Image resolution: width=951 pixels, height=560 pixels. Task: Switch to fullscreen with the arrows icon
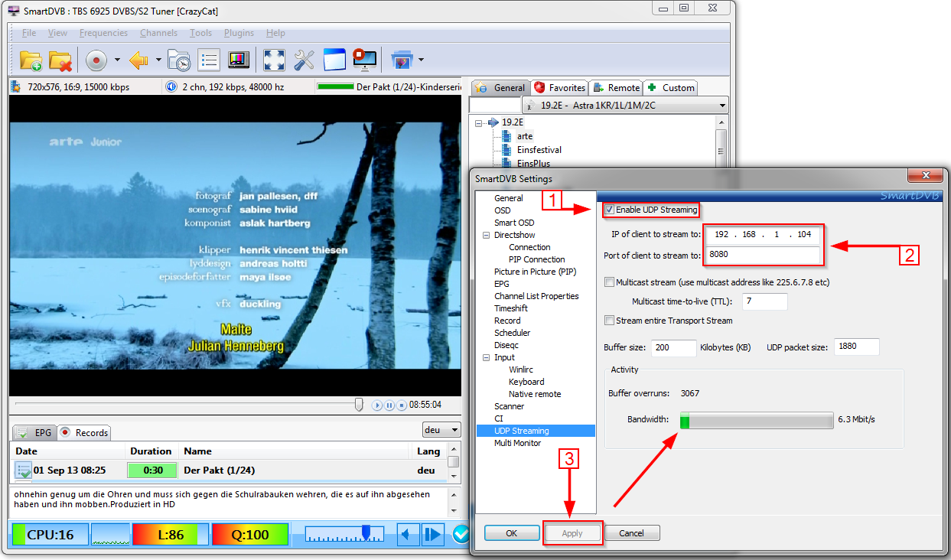click(x=274, y=60)
